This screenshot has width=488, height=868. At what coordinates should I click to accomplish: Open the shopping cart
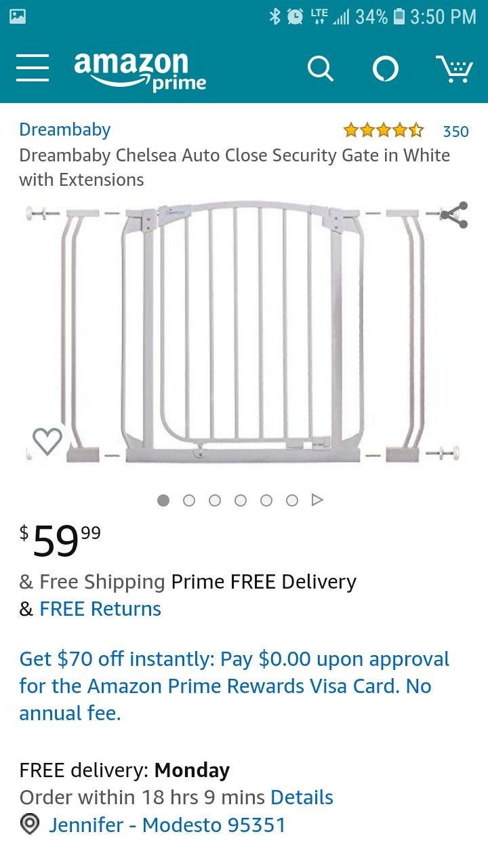[x=454, y=68]
